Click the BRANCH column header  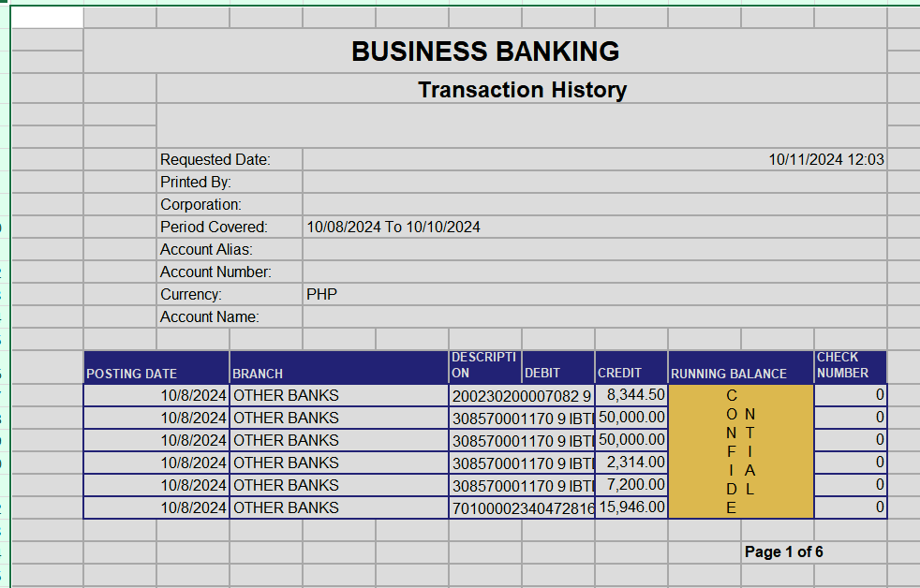(338, 368)
